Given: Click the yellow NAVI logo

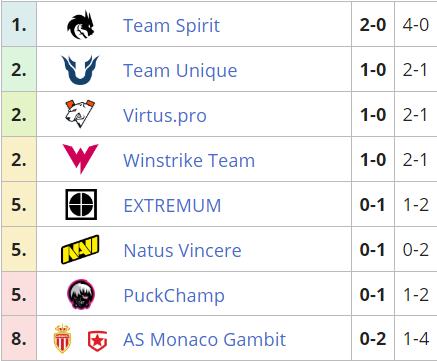Looking at the screenshot, I should click(x=80, y=249).
